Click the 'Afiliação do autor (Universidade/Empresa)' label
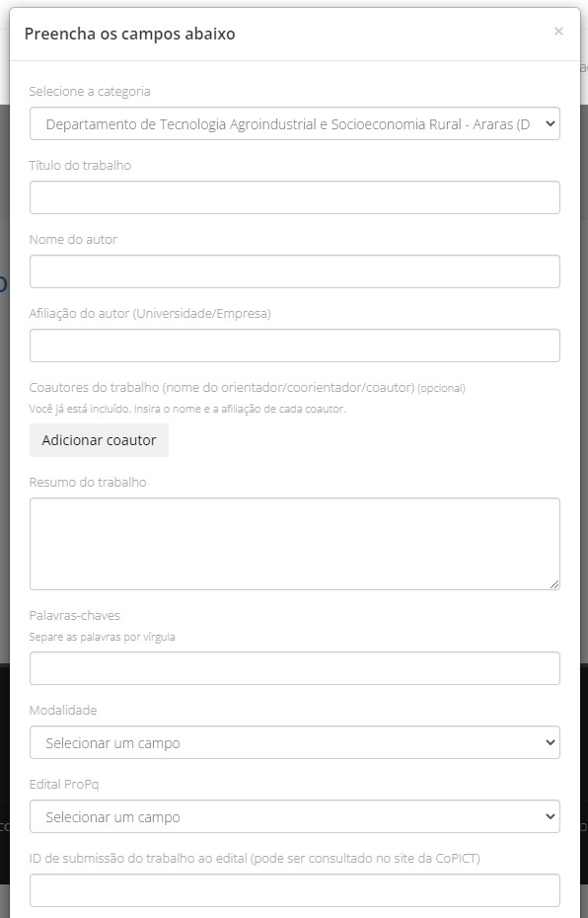The width and height of the screenshot is (588, 918). [150, 313]
